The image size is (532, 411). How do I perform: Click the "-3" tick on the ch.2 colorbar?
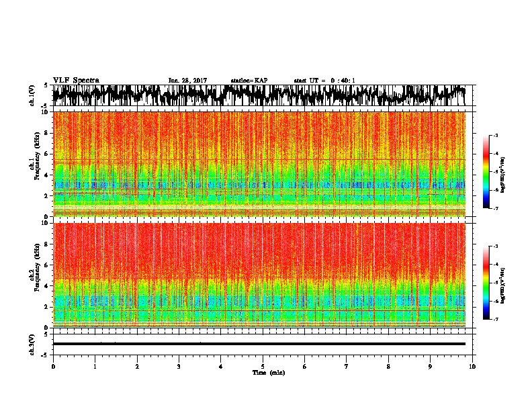click(x=496, y=246)
